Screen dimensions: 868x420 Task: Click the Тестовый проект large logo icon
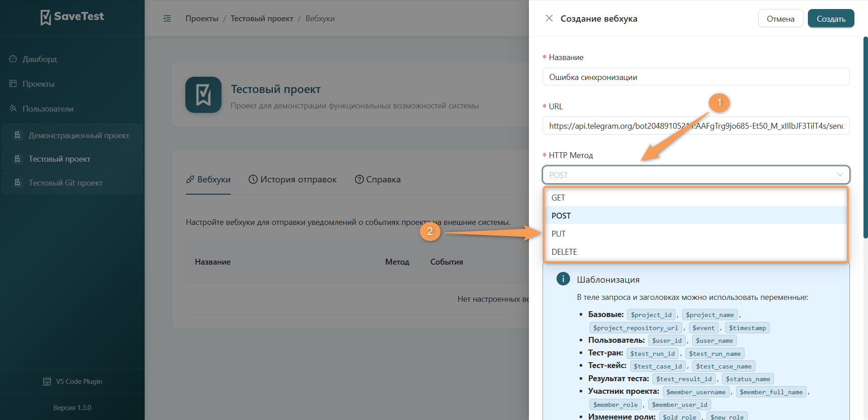coord(203,95)
